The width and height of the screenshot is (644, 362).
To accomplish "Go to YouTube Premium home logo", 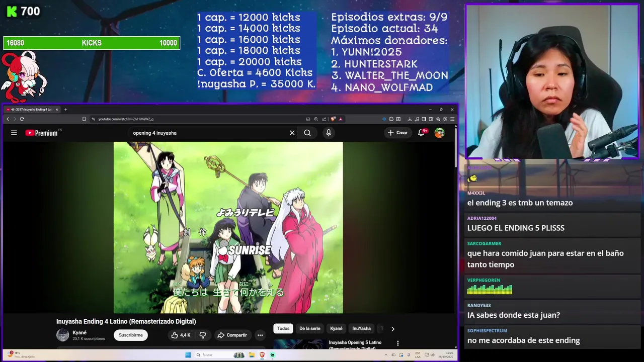I will pos(41,133).
